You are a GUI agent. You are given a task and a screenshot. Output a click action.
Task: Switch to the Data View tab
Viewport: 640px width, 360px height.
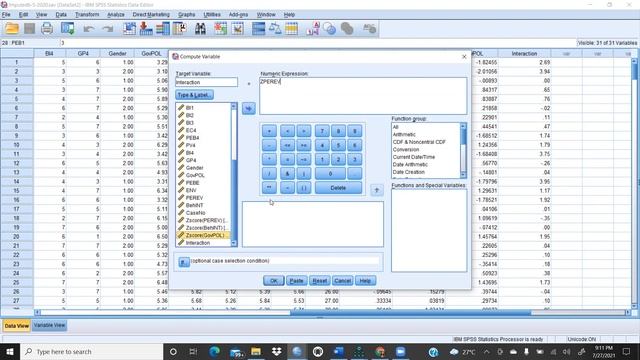click(x=17, y=326)
